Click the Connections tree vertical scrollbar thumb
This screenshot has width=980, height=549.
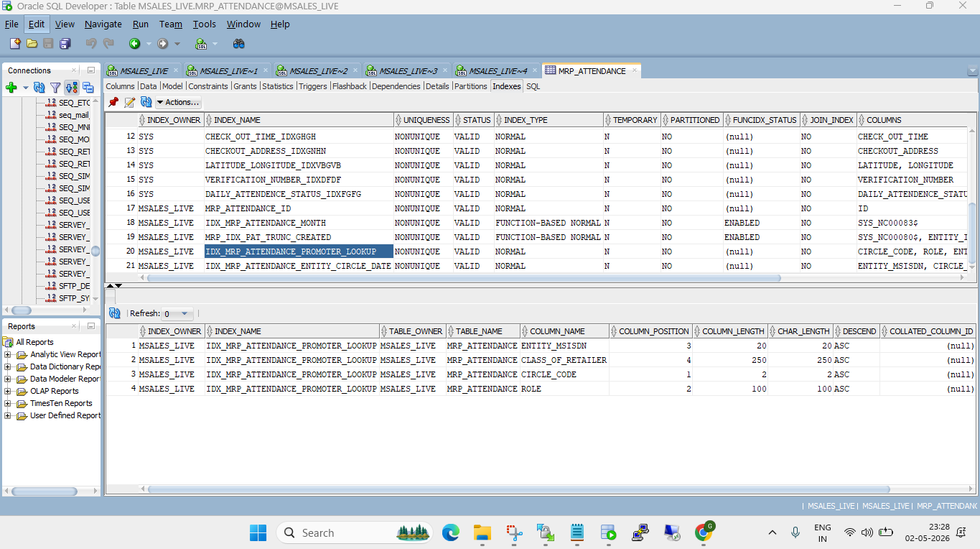(95, 251)
